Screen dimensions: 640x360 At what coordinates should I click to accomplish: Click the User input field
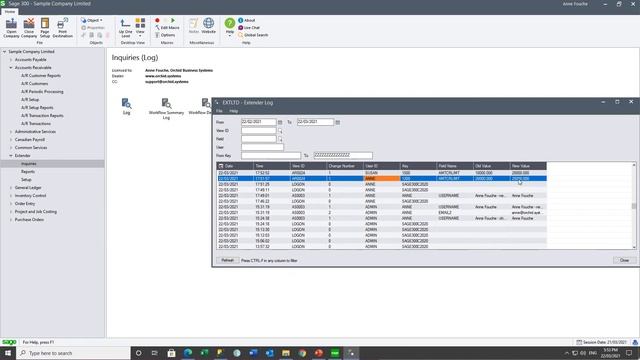262,147
